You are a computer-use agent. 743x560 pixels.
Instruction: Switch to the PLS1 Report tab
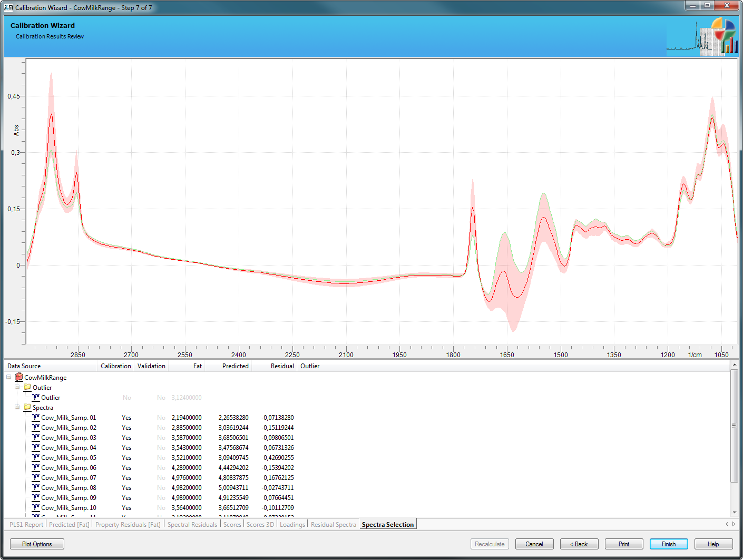(x=26, y=525)
